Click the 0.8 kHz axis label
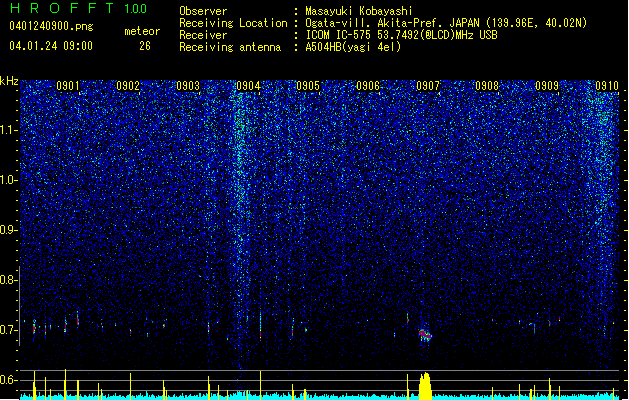The height and width of the screenshot is (400, 629). click(x=9, y=280)
